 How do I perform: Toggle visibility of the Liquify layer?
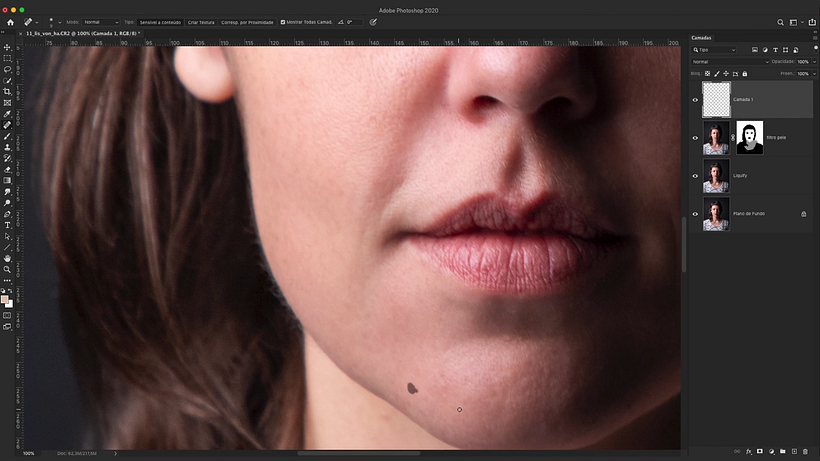[x=695, y=175]
